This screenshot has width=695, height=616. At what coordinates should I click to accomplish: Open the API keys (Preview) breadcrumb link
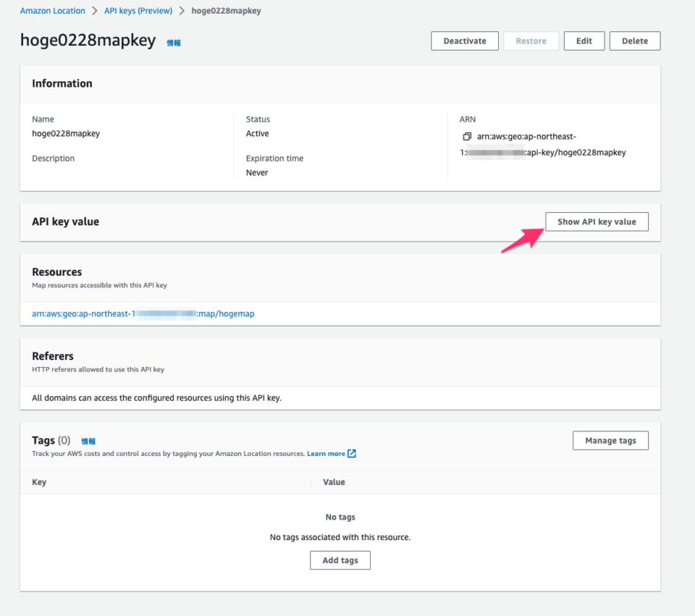click(138, 10)
